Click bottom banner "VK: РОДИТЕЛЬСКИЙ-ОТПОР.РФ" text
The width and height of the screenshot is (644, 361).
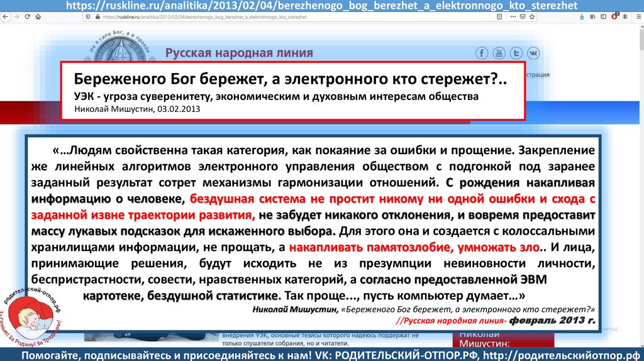pos(396,355)
